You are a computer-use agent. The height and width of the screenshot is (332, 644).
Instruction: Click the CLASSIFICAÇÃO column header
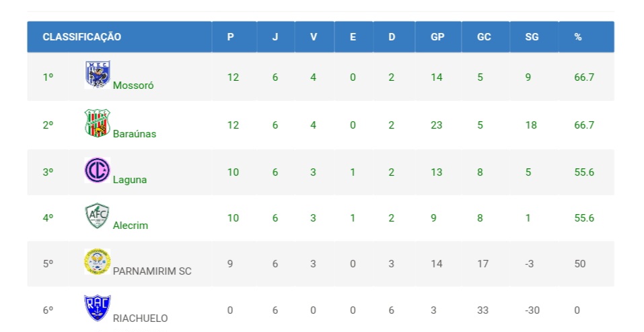point(82,37)
